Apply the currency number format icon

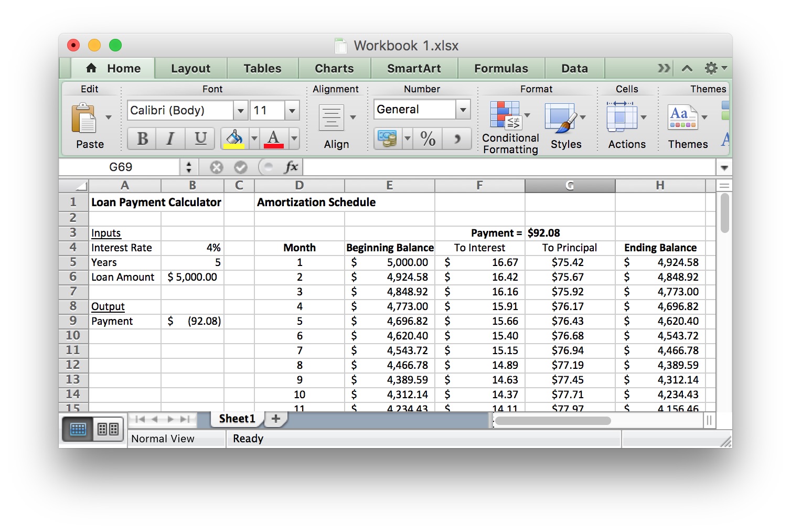pos(388,139)
